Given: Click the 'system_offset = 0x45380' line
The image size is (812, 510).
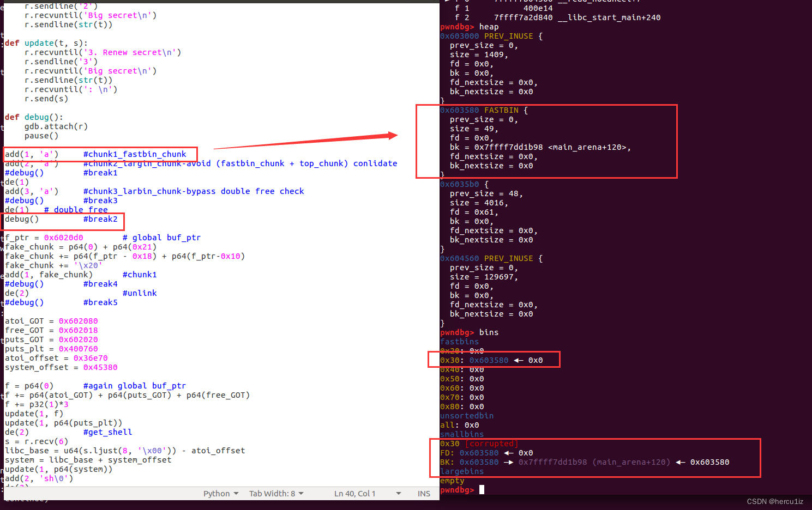Looking at the screenshot, I should point(61,367).
